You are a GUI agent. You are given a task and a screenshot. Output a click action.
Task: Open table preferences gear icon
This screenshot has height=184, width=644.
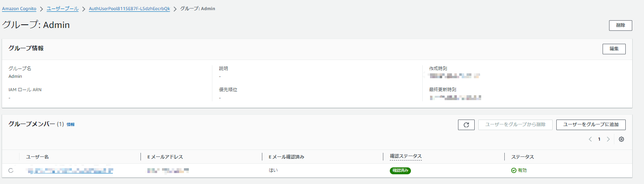coord(621,139)
